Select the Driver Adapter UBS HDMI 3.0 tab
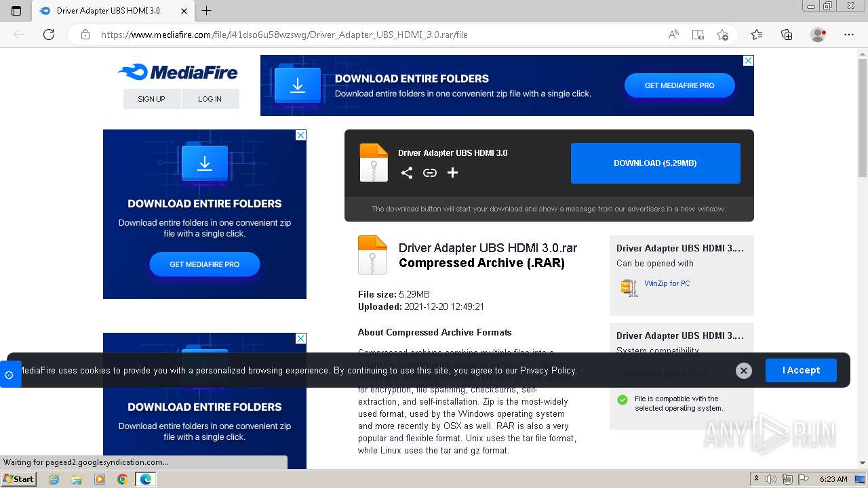Screen dimensions: 868x488 [x=114, y=11]
